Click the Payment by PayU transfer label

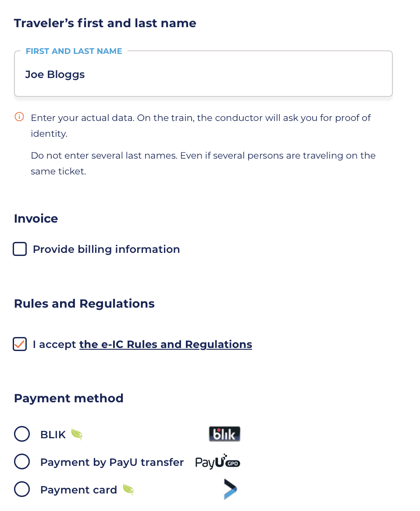pyautogui.click(x=112, y=462)
